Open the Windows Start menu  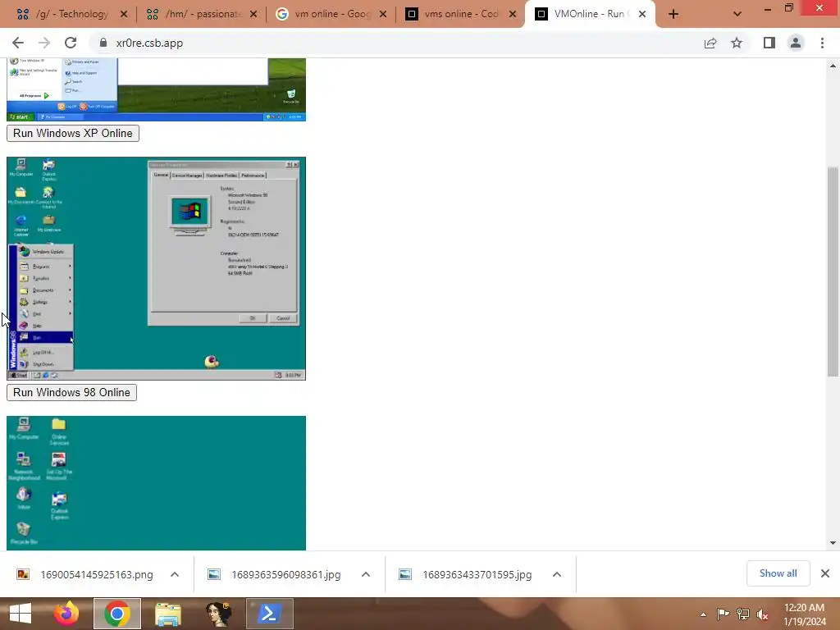[21, 614]
